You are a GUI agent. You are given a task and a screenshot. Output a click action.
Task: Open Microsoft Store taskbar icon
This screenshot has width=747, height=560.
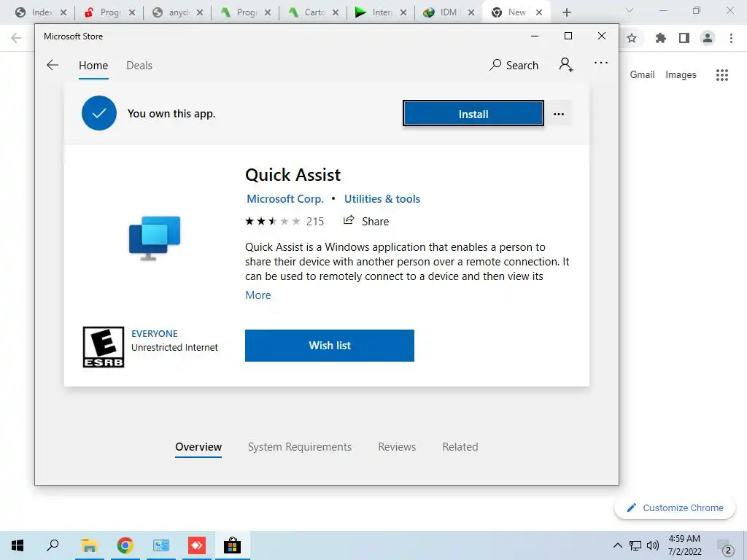point(233,545)
